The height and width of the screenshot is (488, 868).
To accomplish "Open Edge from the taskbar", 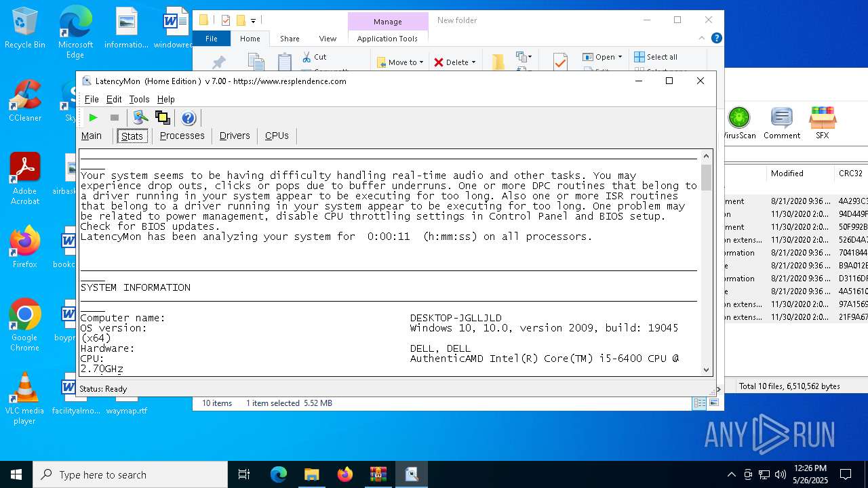I will [279, 474].
